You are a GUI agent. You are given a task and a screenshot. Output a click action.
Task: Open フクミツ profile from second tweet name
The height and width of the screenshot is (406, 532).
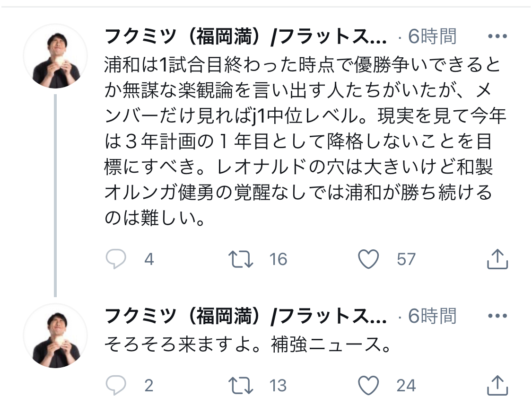tap(245, 316)
